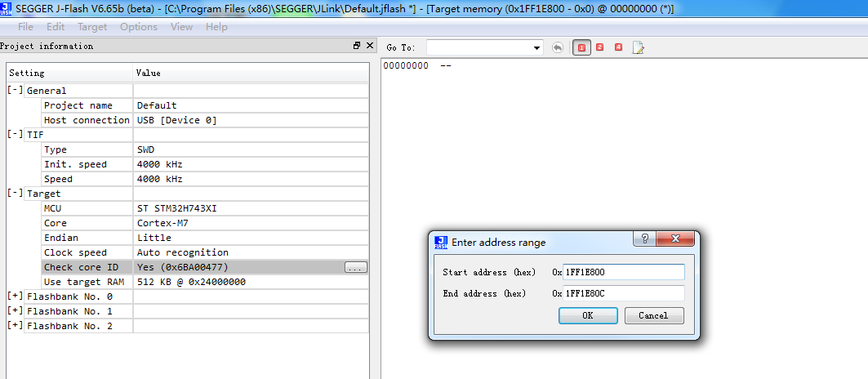The width and height of the screenshot is (868, 379).
Task: Click the USB [Device 0] value
Action: [177, 120]
